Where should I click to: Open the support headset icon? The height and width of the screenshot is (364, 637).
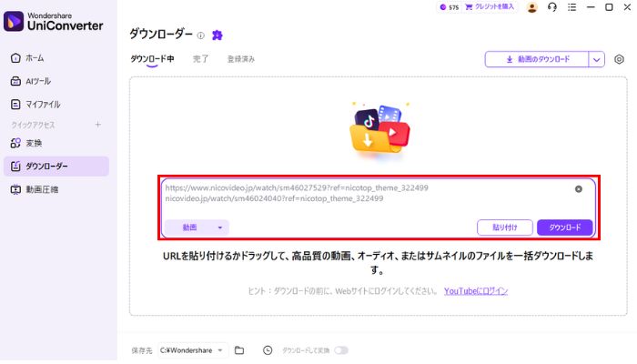[552, 7]
